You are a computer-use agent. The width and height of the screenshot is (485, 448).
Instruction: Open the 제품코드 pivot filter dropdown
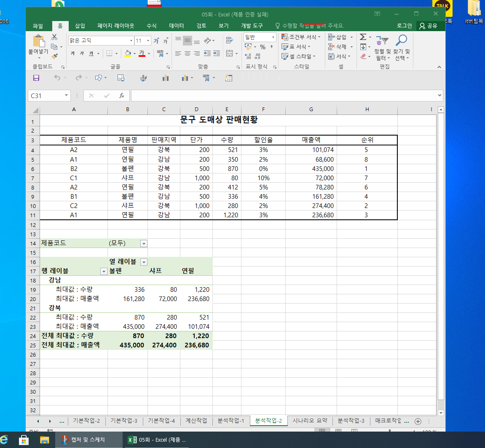click(144, 244)
